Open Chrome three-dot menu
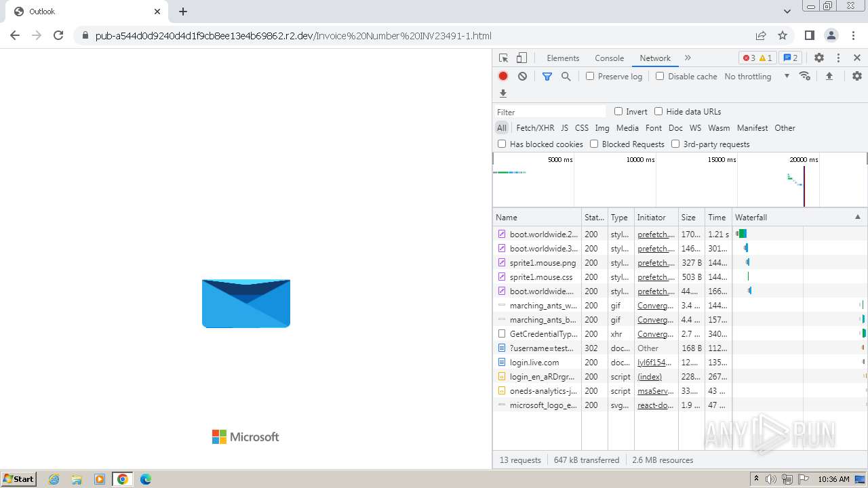The image size is (868, 488). click(x=853, y=35)
